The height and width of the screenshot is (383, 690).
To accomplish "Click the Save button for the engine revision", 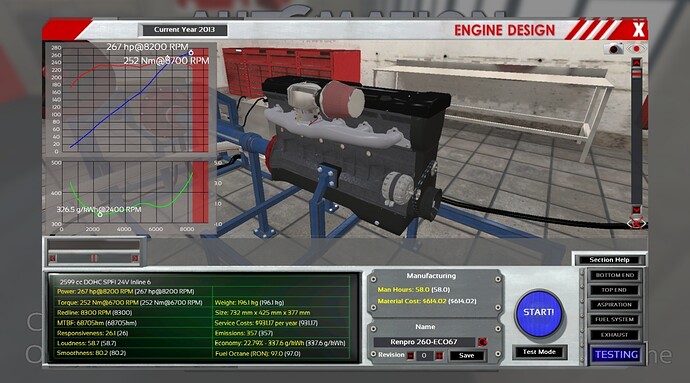I will pos(466,356).
